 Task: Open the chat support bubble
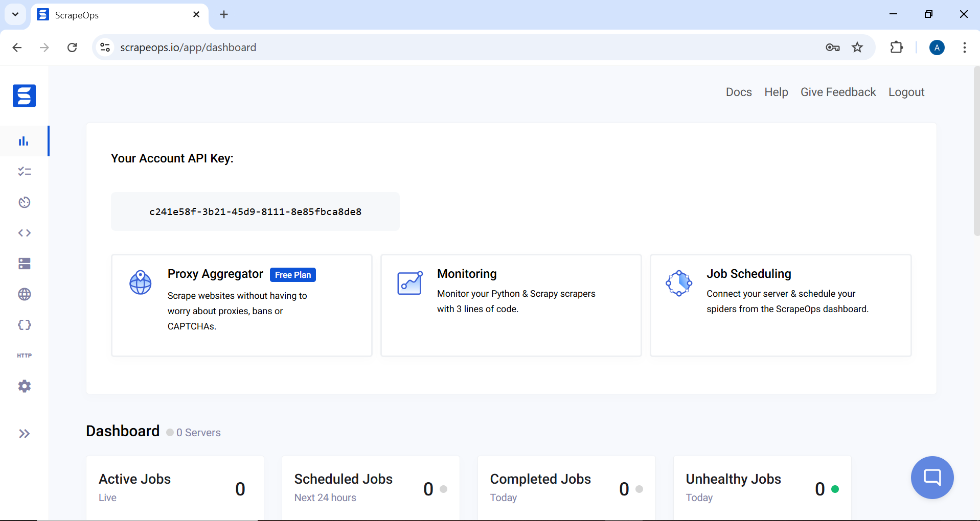932,478
